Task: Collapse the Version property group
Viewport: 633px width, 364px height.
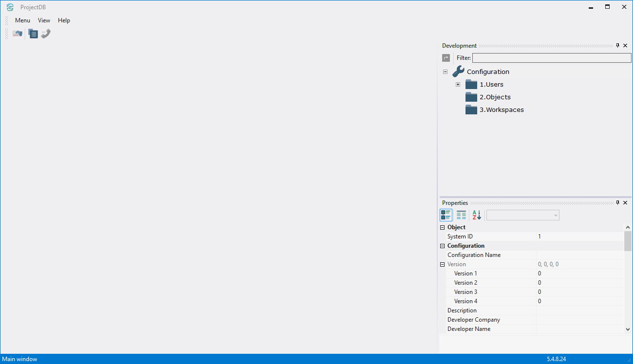Action: point(442,264)
